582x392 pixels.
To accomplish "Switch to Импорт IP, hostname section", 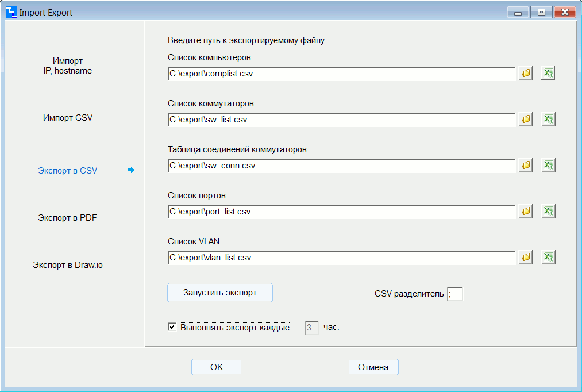I will coord(68,66).
